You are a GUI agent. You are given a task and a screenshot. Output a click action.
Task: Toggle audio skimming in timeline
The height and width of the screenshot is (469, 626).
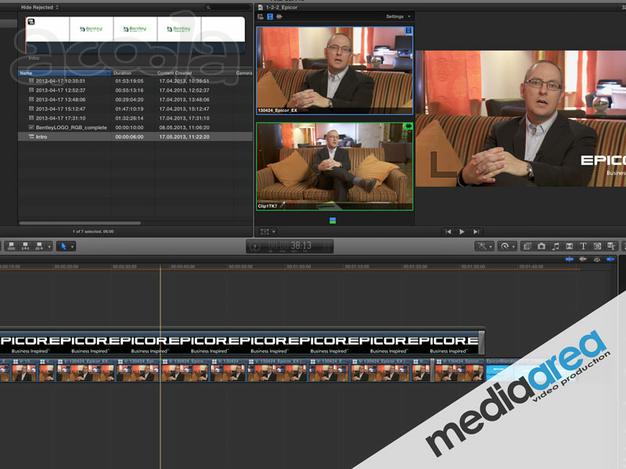pos(583,259)
